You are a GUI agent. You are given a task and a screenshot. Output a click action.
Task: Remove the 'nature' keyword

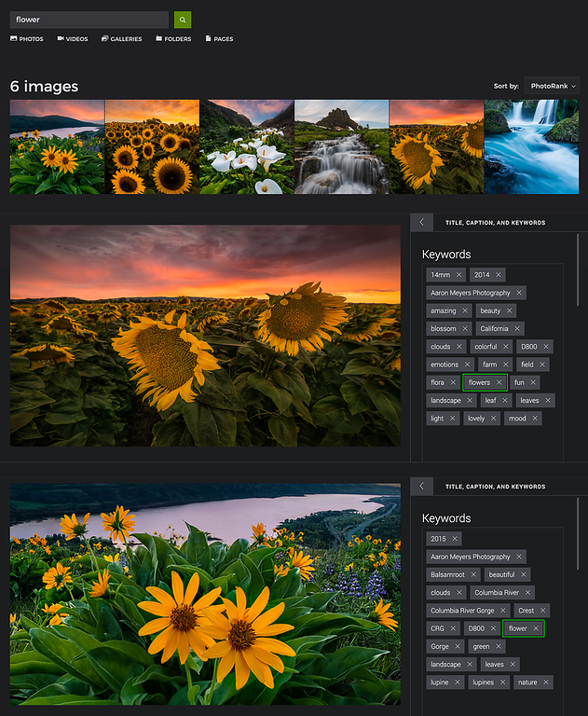pos(545,682)
